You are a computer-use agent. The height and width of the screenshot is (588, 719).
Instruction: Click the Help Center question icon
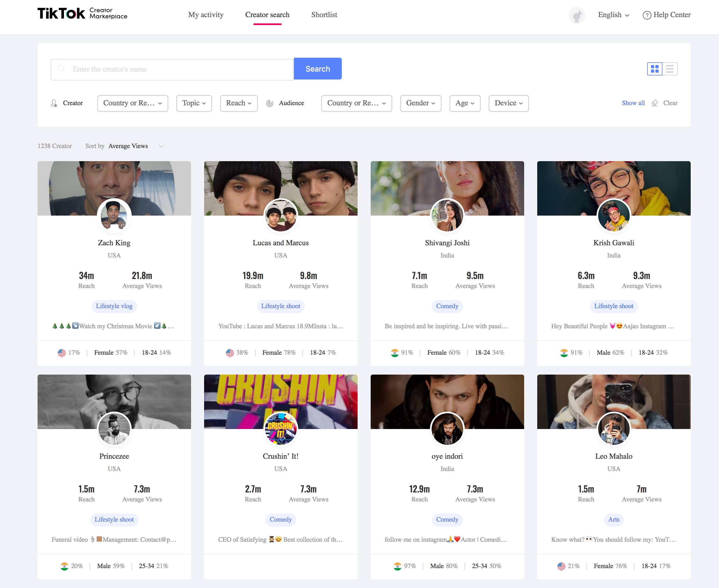[x=647, y=15]
